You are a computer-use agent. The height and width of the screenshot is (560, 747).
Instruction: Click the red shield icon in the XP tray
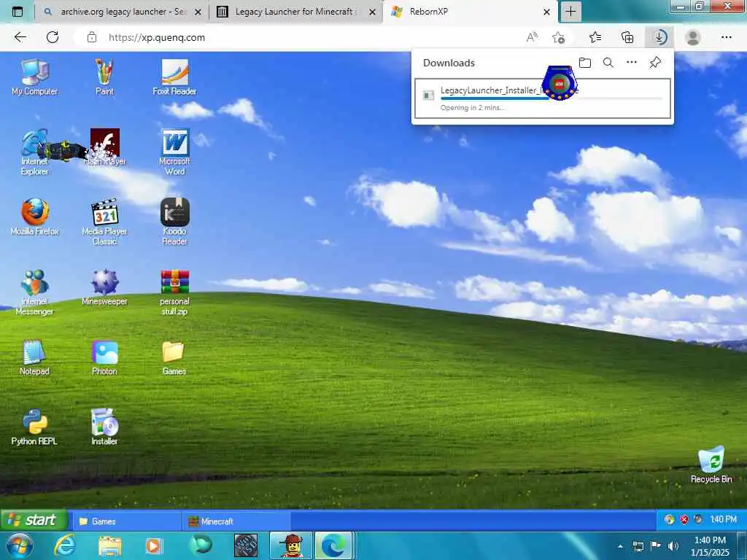pyautogui.click(x=684, y=519)
